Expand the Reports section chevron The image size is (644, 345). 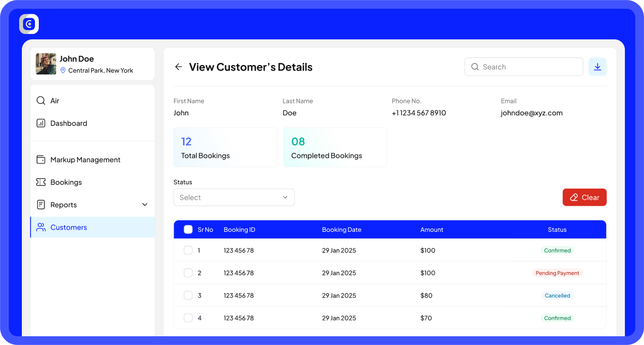[x=145, y=204]
